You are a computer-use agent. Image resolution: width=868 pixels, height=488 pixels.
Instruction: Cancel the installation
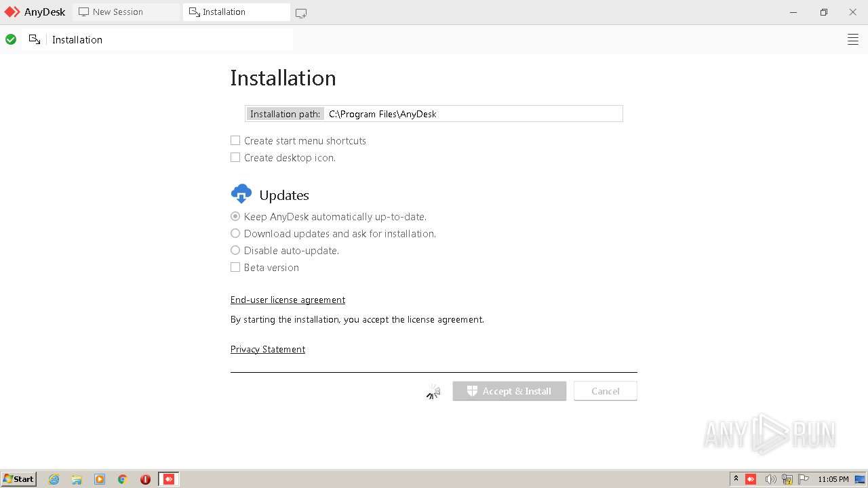coord(605,391)
